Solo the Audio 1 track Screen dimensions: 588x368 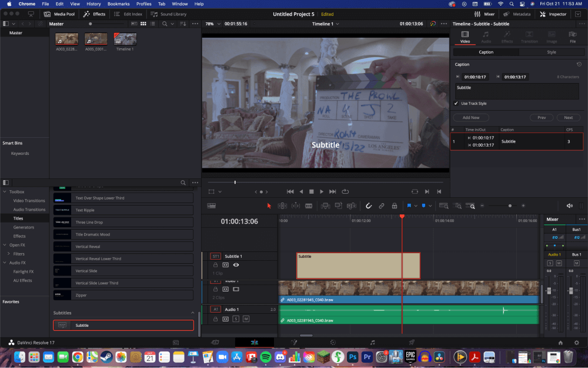(236, 319)
